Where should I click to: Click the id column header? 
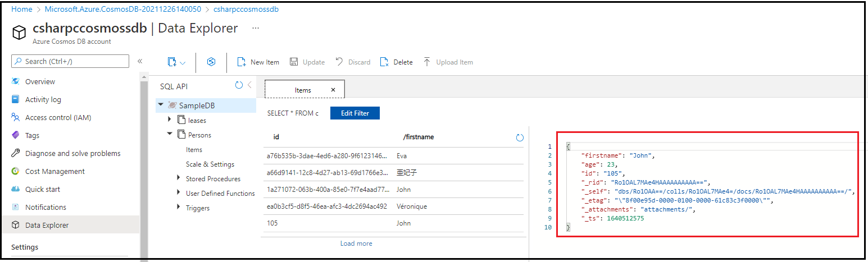[x=276, y=137]
